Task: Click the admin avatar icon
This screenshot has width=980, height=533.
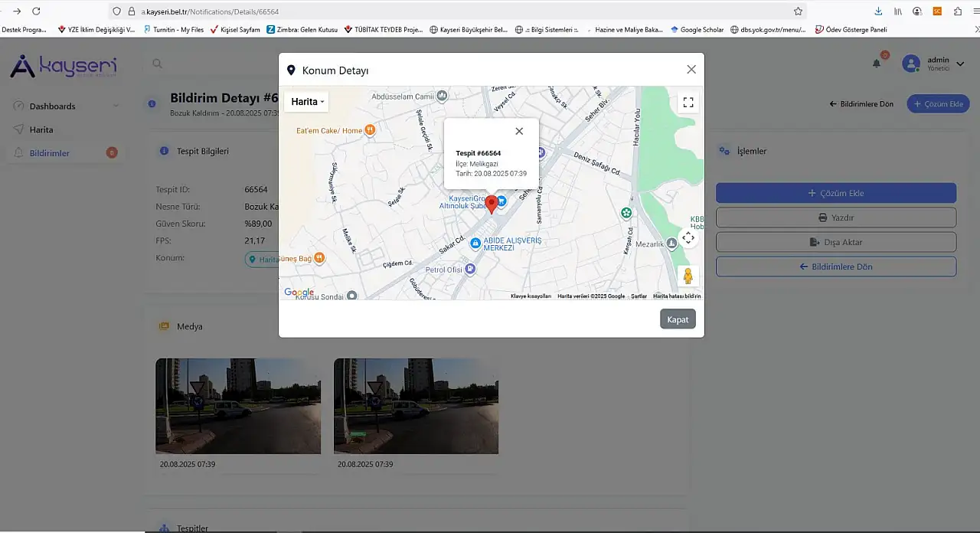Action: point(911,64)
